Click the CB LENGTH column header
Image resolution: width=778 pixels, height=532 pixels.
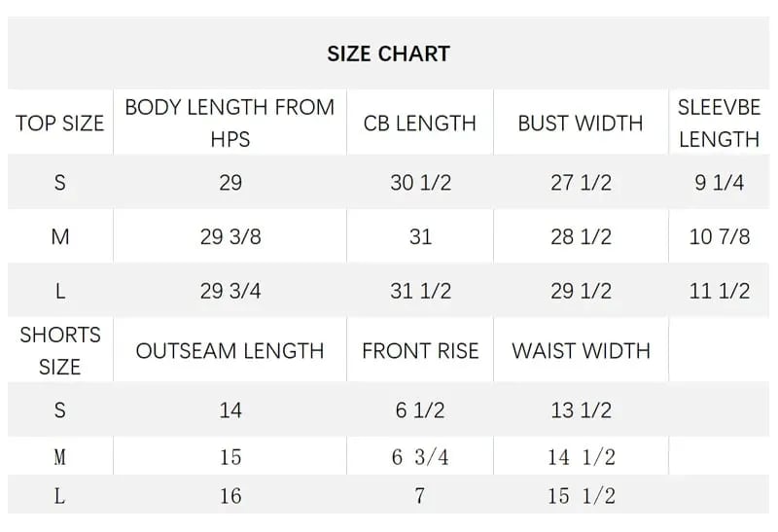[420, 124]
